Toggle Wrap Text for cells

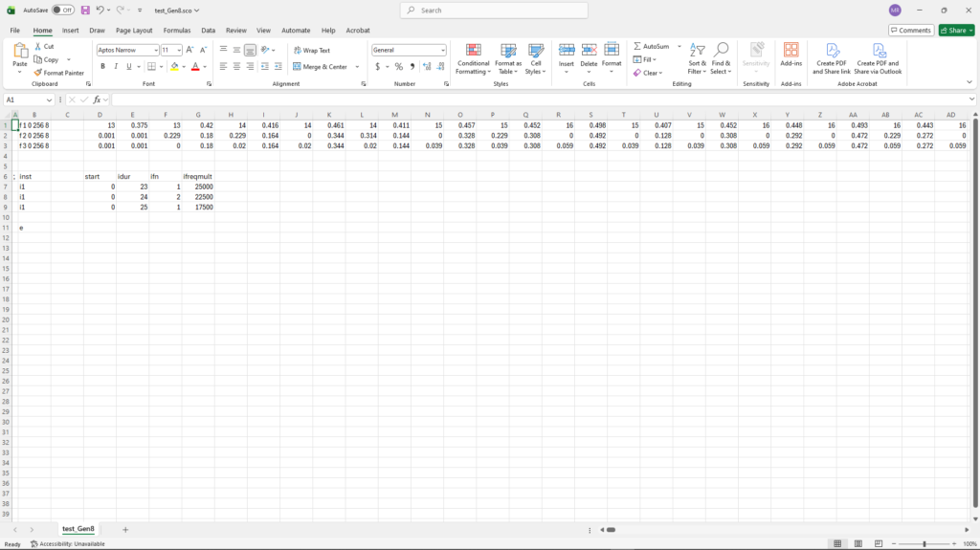tap(298, 50)
